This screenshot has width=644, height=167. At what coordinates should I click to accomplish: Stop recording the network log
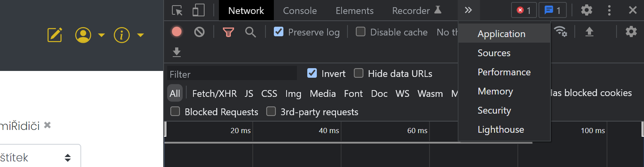click(177, 32)
